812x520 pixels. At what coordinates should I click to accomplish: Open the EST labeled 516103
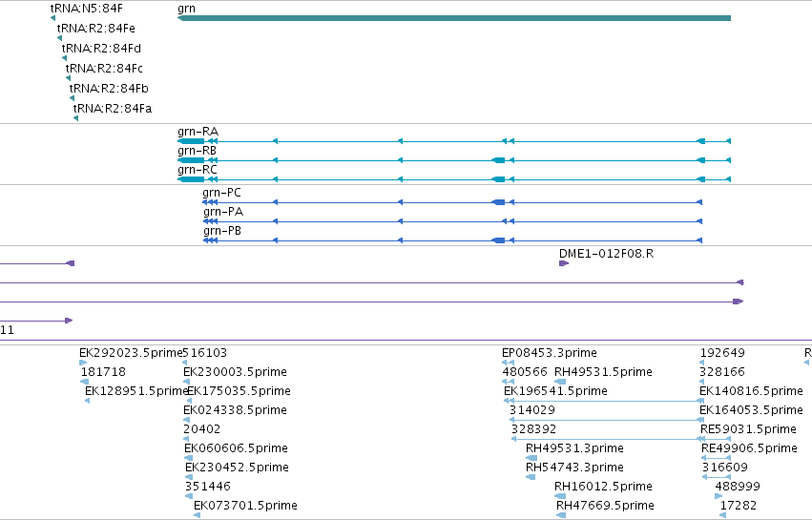(x=205, y=353)
